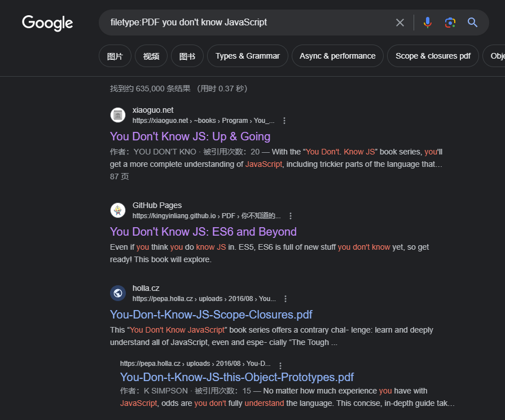Select Async & performance suggestion chip
This screenshot has height=420, width=505.
pyautogui.click(x=337, y=56)
